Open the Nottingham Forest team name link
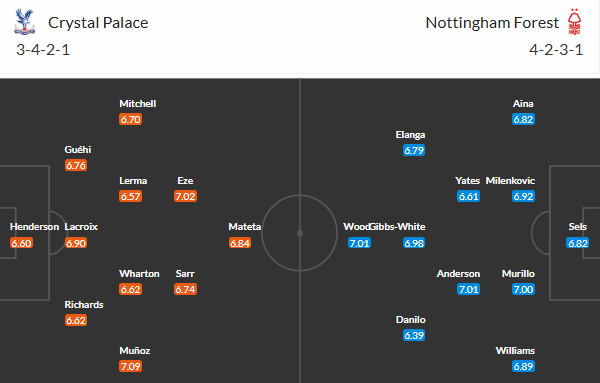The height and width of the screenshot is (383, 600). click(x=492, y=23)
